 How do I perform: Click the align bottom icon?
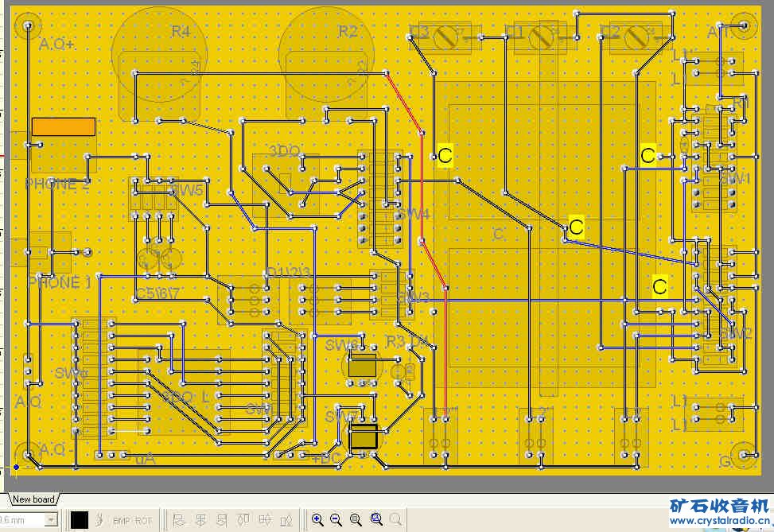(x=286, y=519)
